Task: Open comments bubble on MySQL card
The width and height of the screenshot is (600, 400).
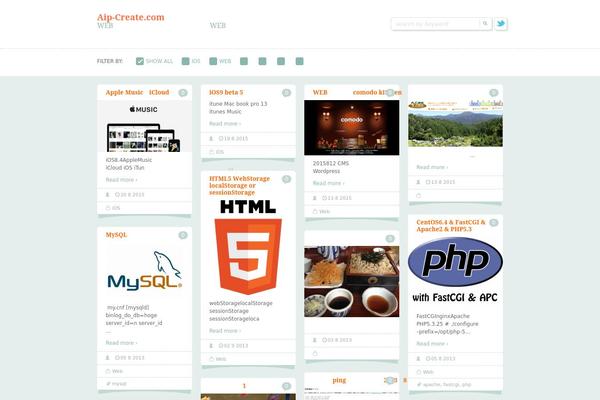Action: 183,235
